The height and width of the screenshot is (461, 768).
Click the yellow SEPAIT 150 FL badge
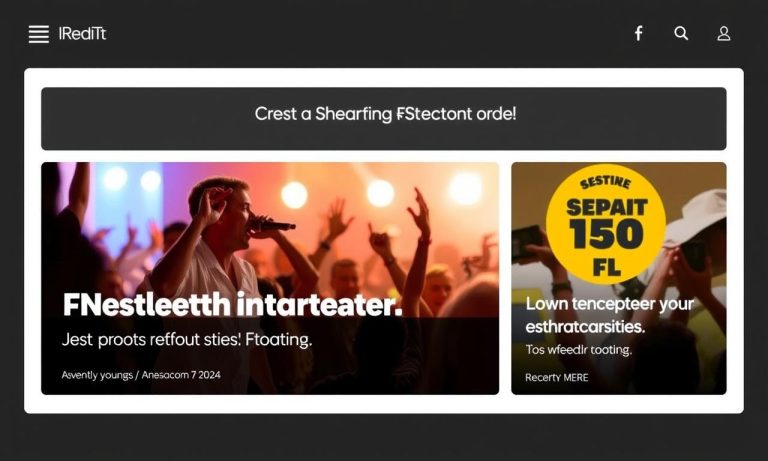click(x=606, y=225)
